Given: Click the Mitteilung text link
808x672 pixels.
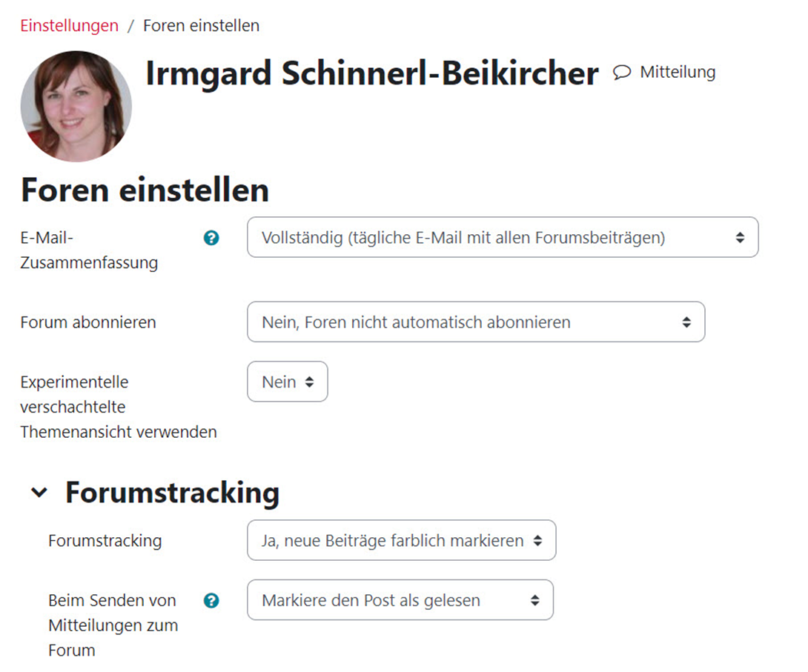Looking at the screenshot, I should pos(678,72).
